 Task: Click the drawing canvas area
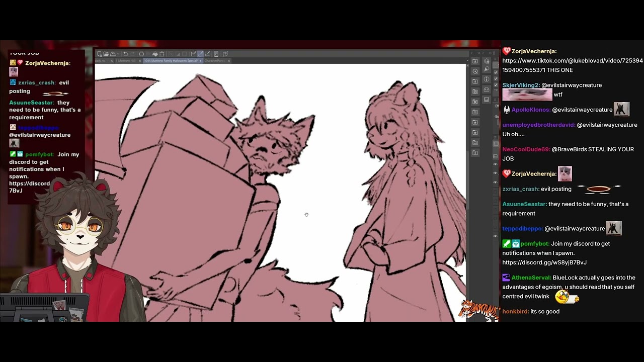280,193
